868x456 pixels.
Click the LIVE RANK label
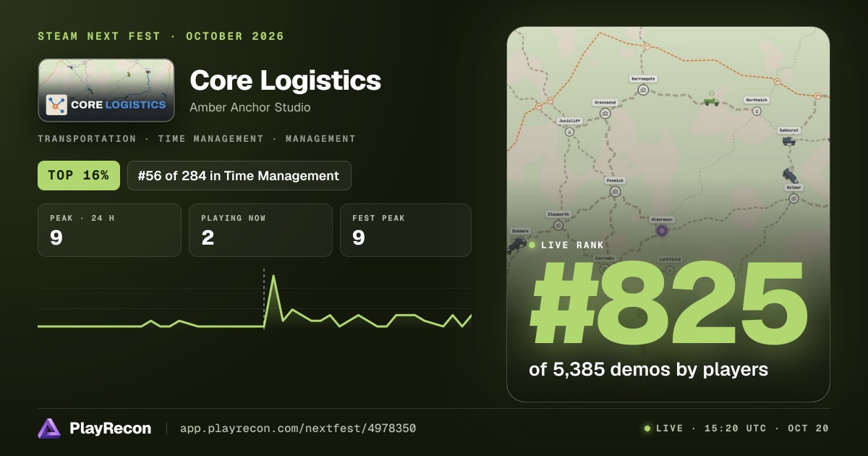point(572,245)
